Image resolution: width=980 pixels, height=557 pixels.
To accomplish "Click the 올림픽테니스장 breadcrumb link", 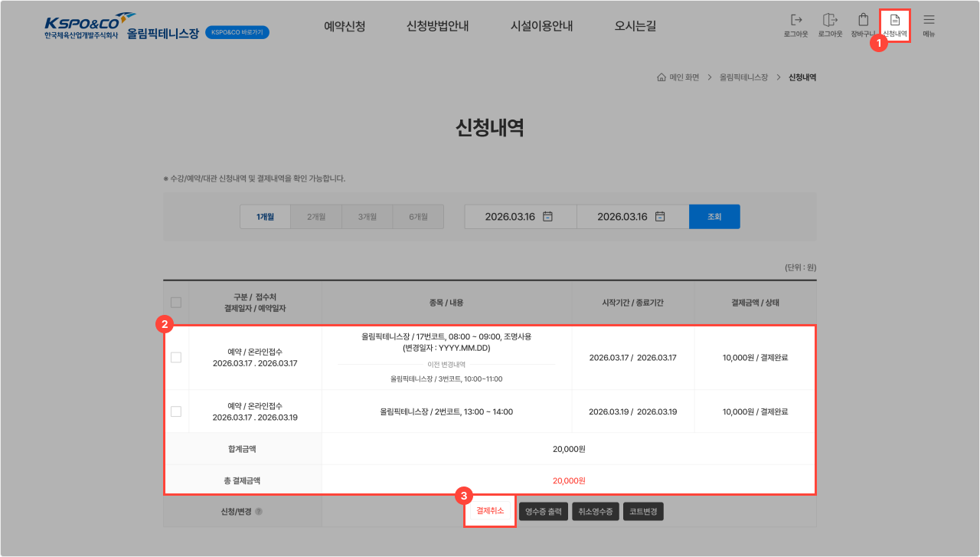I will tap(743, 77).
